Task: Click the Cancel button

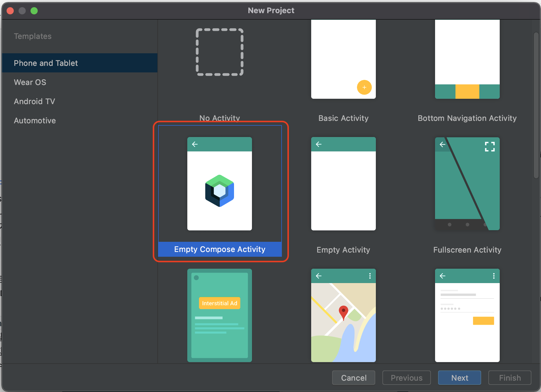Action: click(354, 378)
